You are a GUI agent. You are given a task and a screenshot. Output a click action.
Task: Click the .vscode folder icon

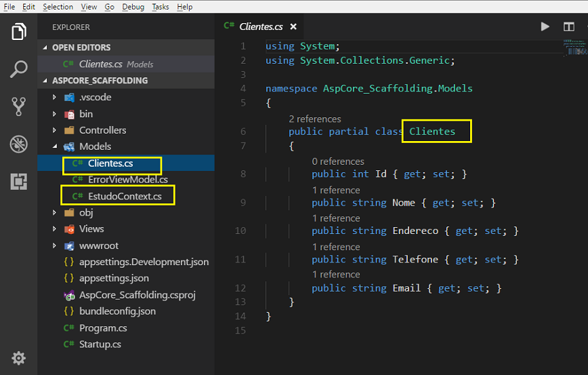(x=69, y=98)
